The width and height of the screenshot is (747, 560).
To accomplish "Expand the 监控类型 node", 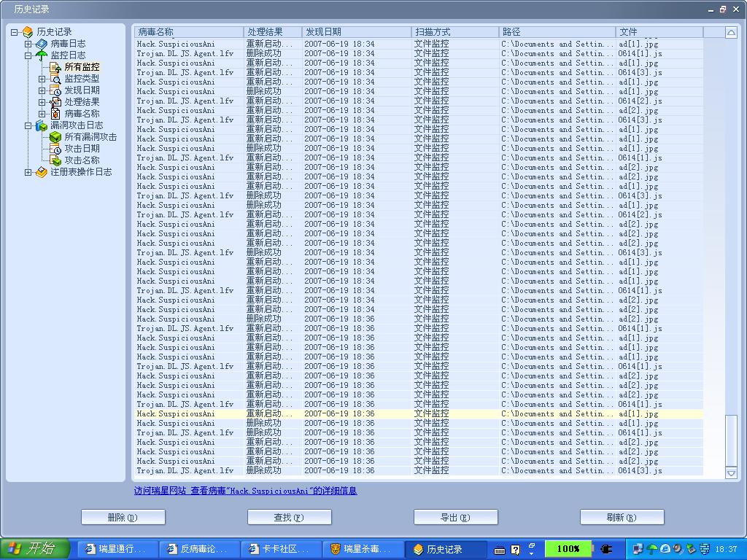I will point(42,79).
